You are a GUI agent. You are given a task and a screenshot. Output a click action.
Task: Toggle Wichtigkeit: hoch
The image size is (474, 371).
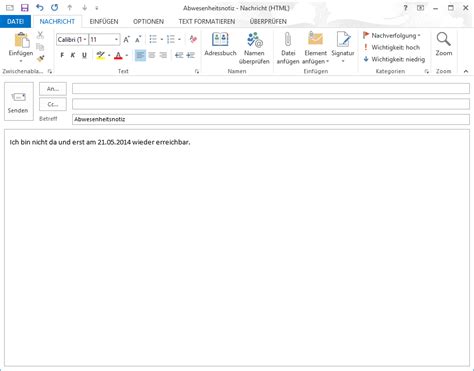tap(391, 47)
